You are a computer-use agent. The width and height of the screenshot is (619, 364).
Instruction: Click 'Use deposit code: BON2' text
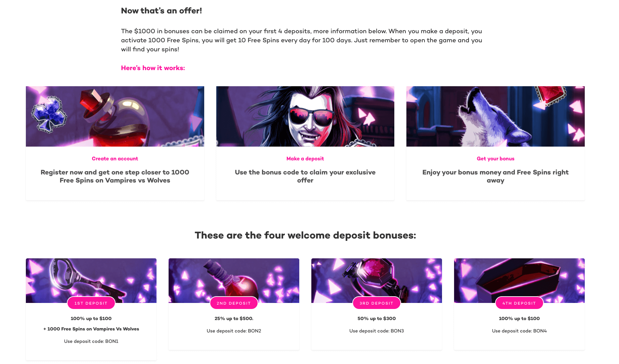[x=234, y=331]
